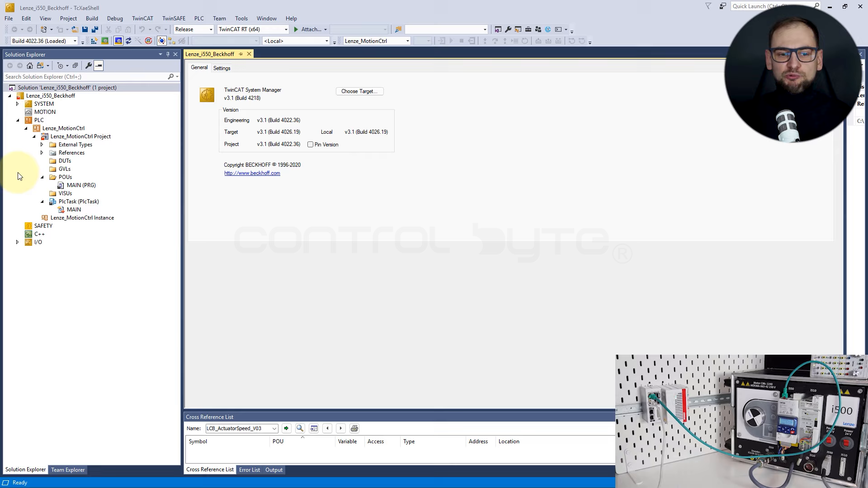Click next arrow button in Cross Reference List

[341, 428]
